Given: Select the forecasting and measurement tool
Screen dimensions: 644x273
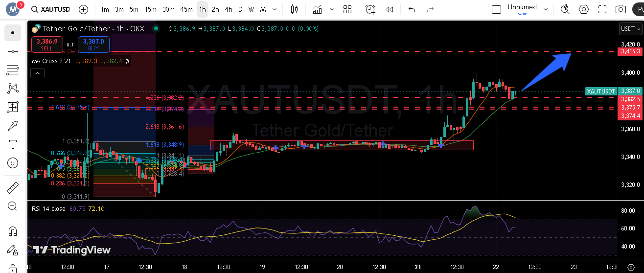Looking at the screenshot, I should pyautogui.click(x=13, y=107).
